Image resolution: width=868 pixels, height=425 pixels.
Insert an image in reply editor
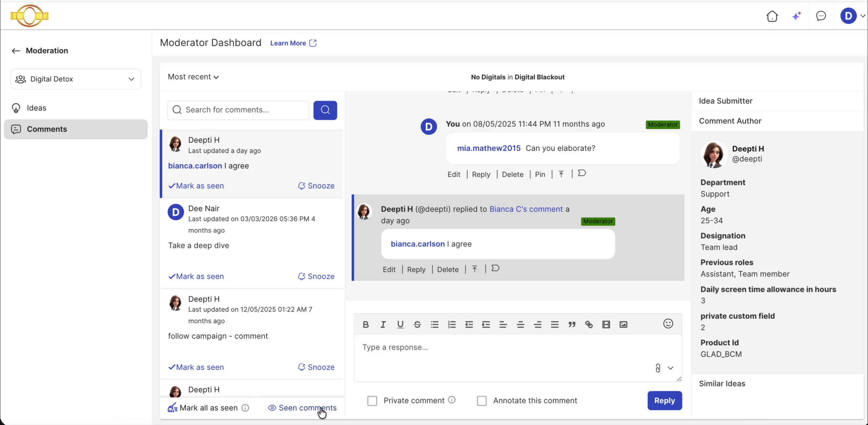point(623,324)
